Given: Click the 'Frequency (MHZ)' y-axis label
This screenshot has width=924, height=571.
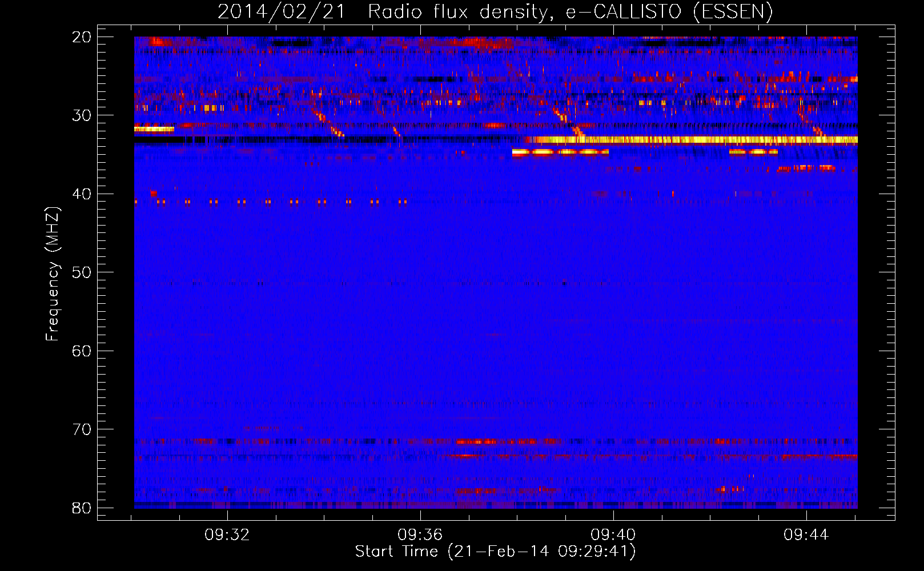Looking at the screenshot, I should pyautogui.click(x=53, y=274).
